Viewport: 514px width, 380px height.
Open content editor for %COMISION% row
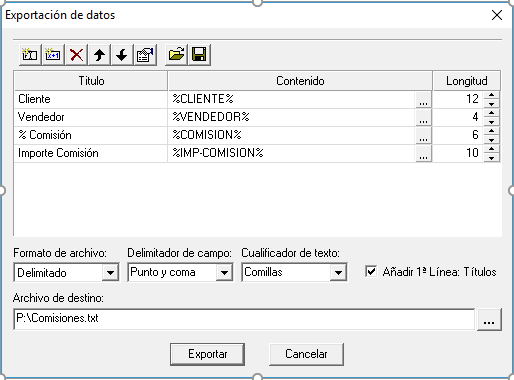click(x=424, y=135)
